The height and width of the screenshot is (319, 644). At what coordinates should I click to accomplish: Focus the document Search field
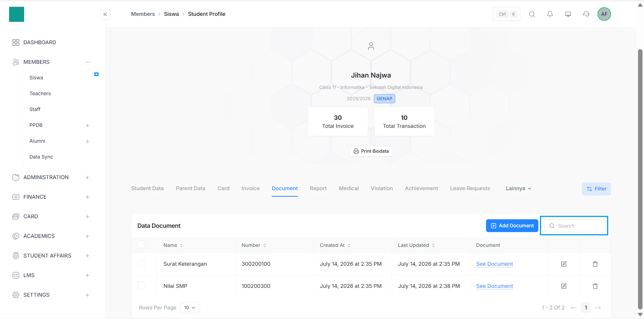574,226
